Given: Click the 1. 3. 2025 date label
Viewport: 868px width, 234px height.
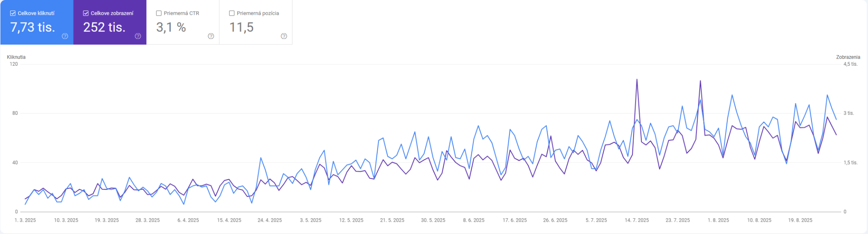Looking at the screenshot, I should pos(25,220).
